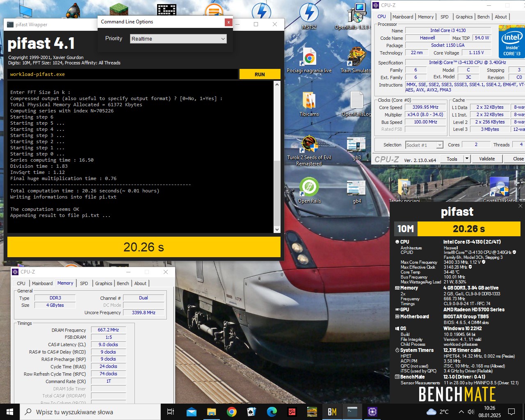Open the Mail app in the taskbar
Screen dimensions: 525x420
[192, 412]
